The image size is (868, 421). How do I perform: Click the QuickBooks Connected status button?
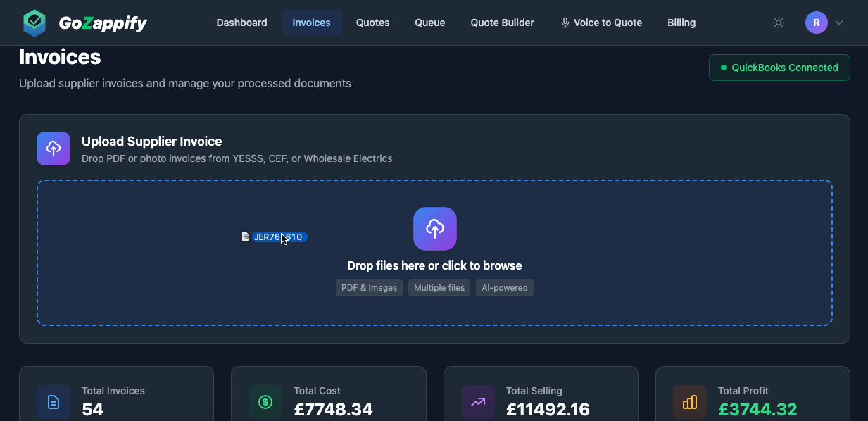point(779,68)
